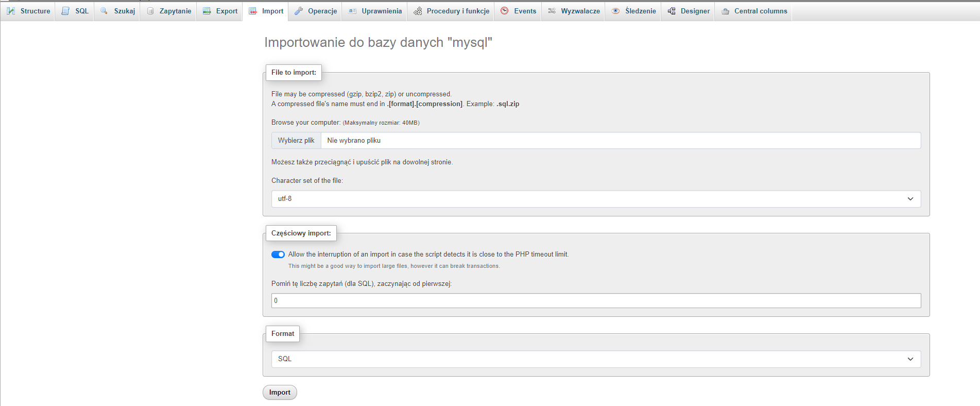Click the Events clock icon
Screen dimensions: 980x406
click(x=505, y=11)
